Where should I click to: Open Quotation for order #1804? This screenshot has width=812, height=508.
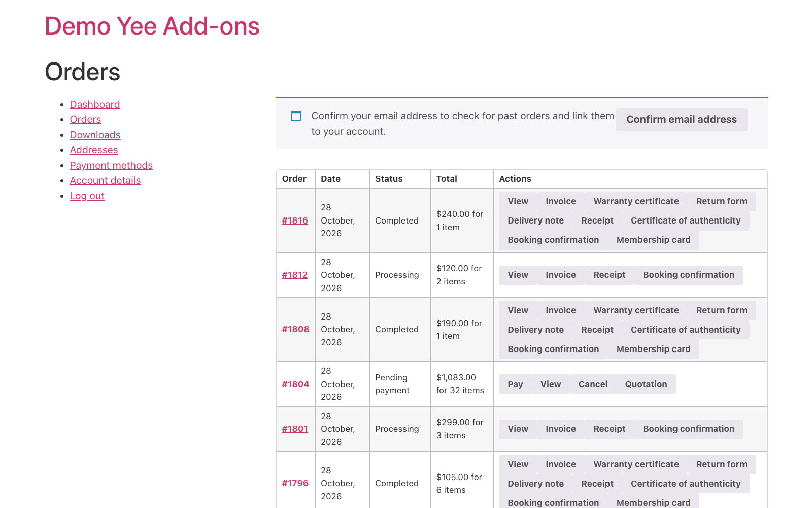click(x=646, y=384)
